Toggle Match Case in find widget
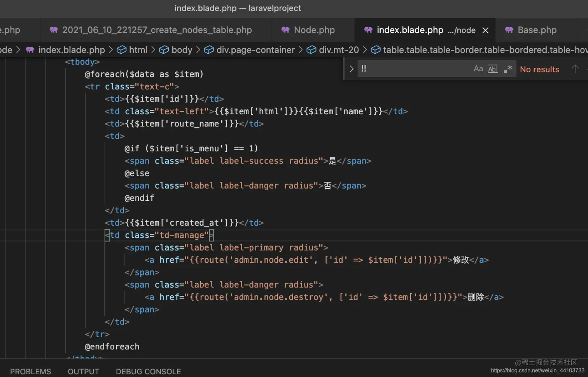Image resolution: width=588 pixels, height=377 pixels. [478, 69]
